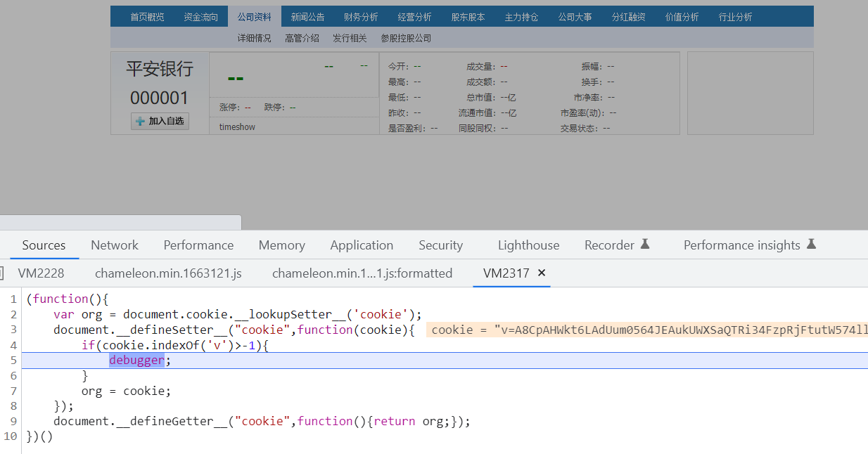This screenshot has height=454, width=868.
Task: Open 主力持仓 in the top navigation
Action: coord(521,17)
